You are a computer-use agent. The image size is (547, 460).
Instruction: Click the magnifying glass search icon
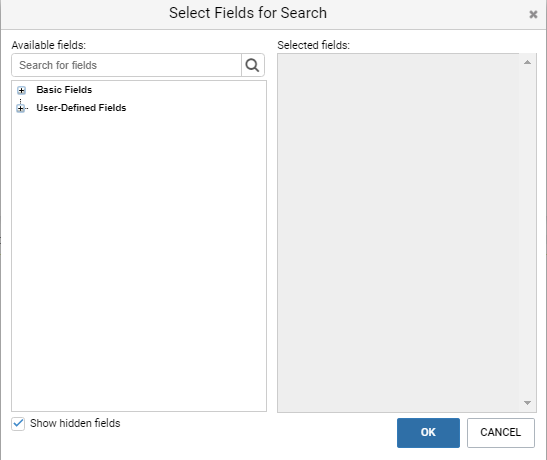(x=253, y=65)
